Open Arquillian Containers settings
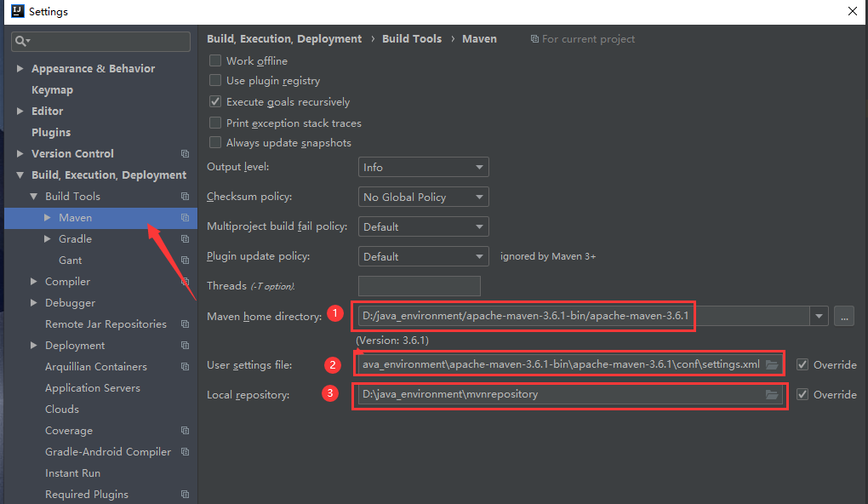The height and width of the screenshot is (504, 868). 96,367
